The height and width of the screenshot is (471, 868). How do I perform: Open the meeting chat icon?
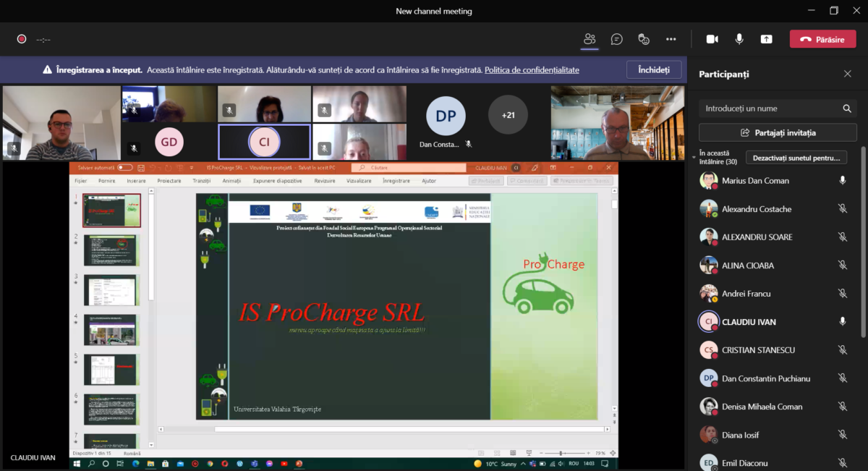[x=616, y=39]
